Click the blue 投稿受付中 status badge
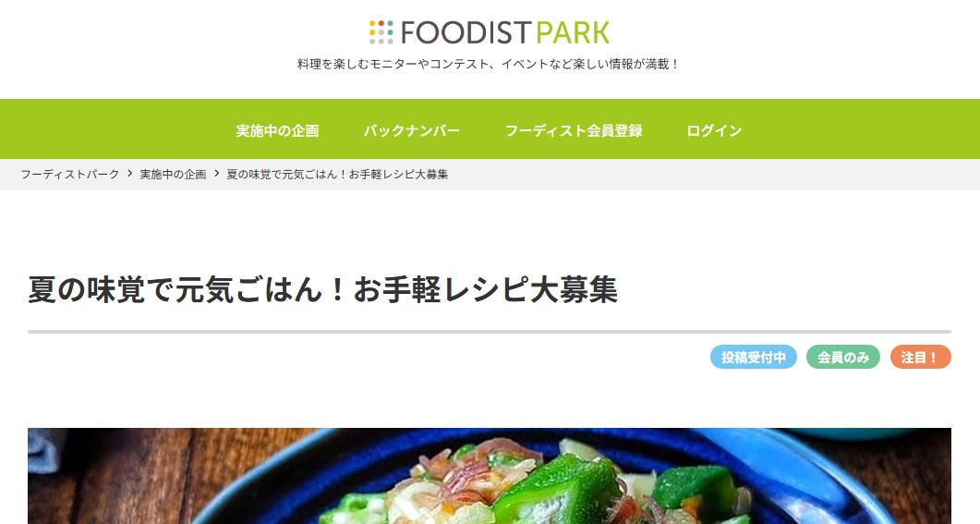 (x=753, y=357)
